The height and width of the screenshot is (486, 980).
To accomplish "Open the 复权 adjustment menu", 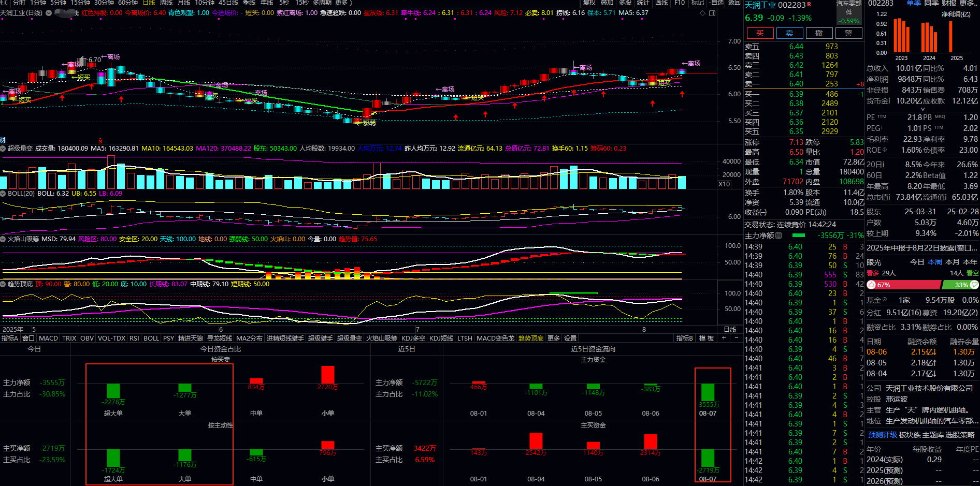I will tap(589, 3).
